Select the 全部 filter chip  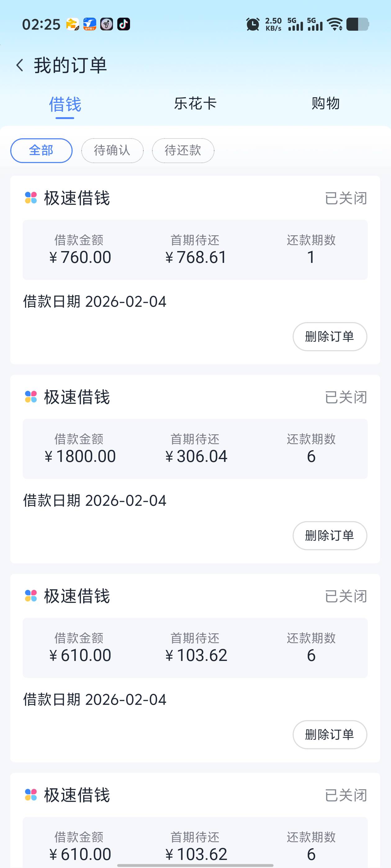coord(42,150)
